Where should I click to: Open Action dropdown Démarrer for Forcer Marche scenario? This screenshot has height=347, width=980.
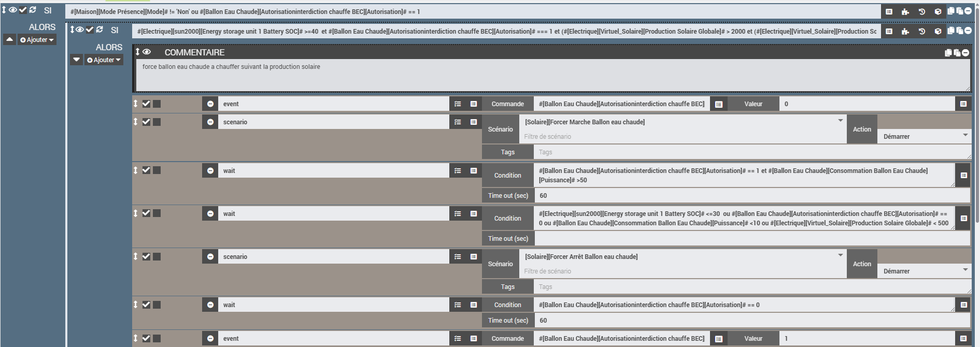tap(924, 136)
